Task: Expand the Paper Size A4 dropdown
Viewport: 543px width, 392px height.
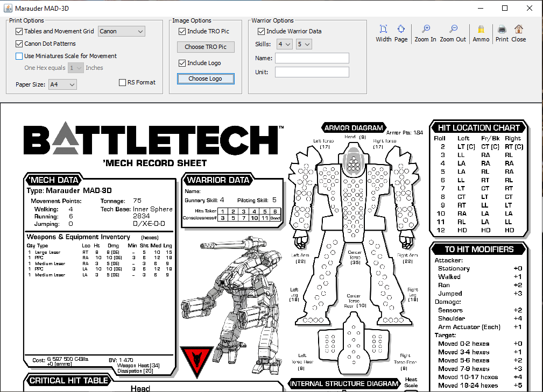Action: (62, 84)
